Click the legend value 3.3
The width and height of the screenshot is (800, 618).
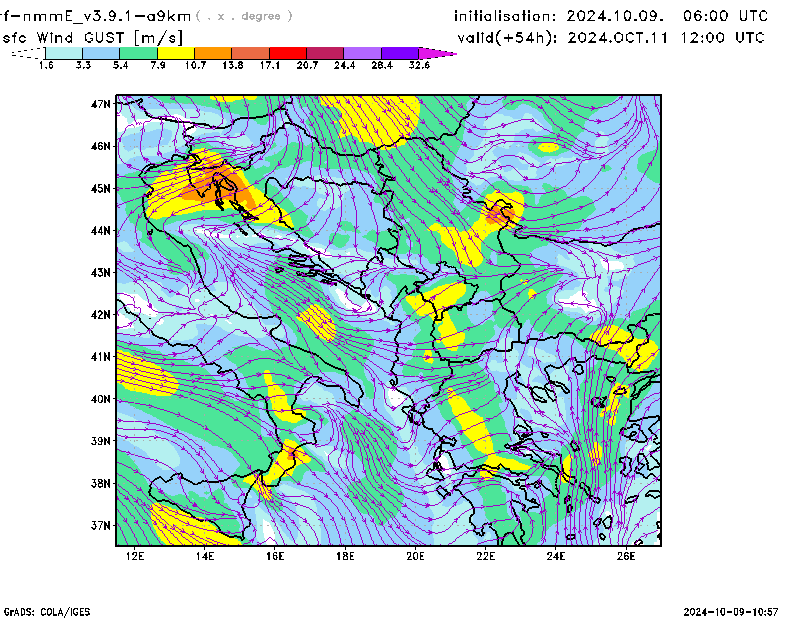(x=83, y=65)
